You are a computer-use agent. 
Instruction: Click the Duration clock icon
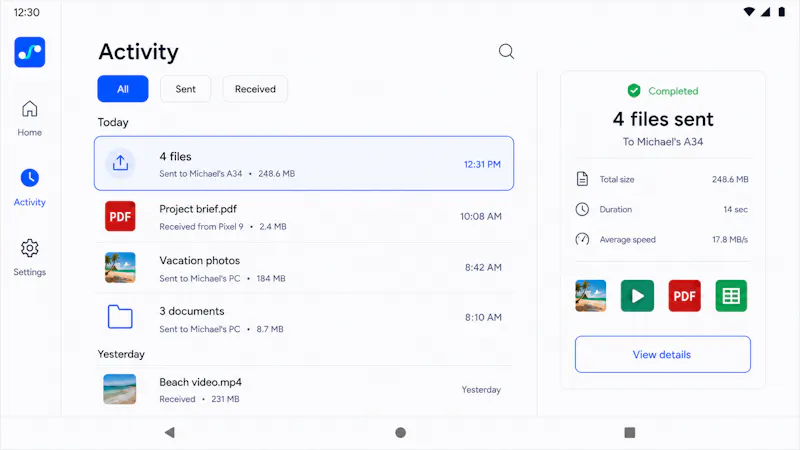tap(582, 209)
